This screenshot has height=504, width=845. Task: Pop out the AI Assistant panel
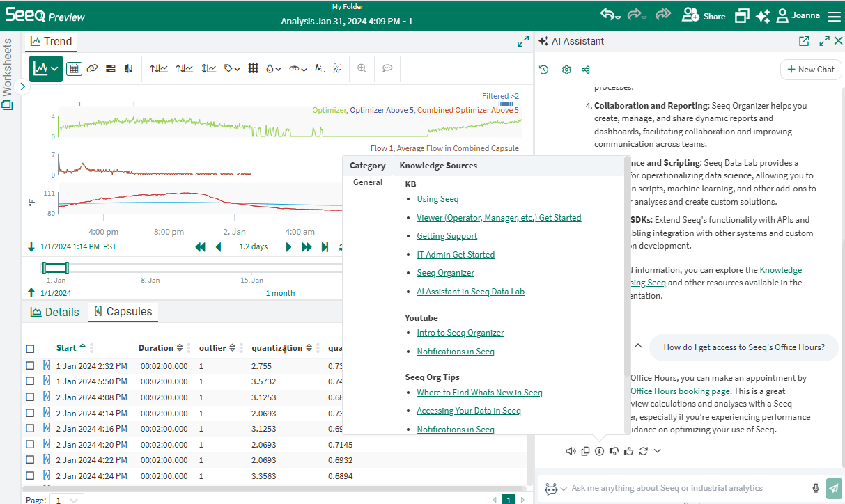point(804,41)
